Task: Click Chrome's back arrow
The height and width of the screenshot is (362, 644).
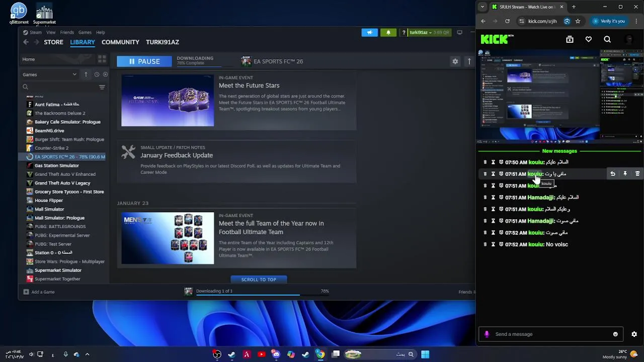Action: click(x=483, y=21)
